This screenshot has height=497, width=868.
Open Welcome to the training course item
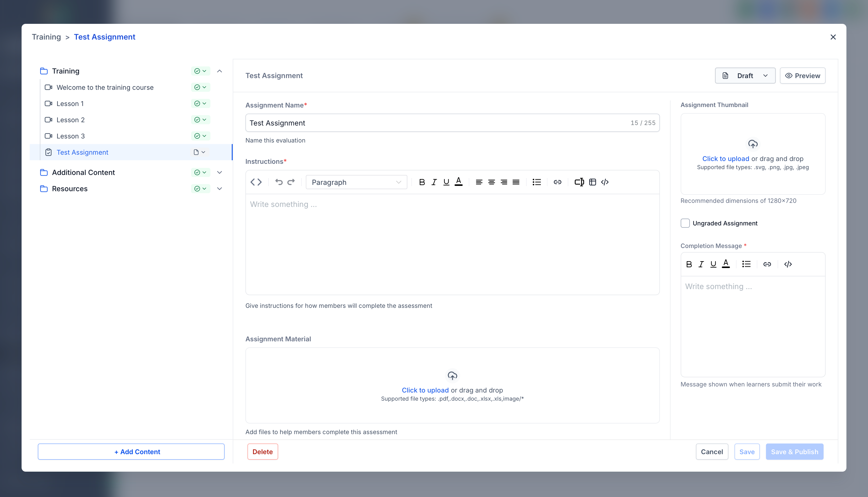click(x=105, y=87)
